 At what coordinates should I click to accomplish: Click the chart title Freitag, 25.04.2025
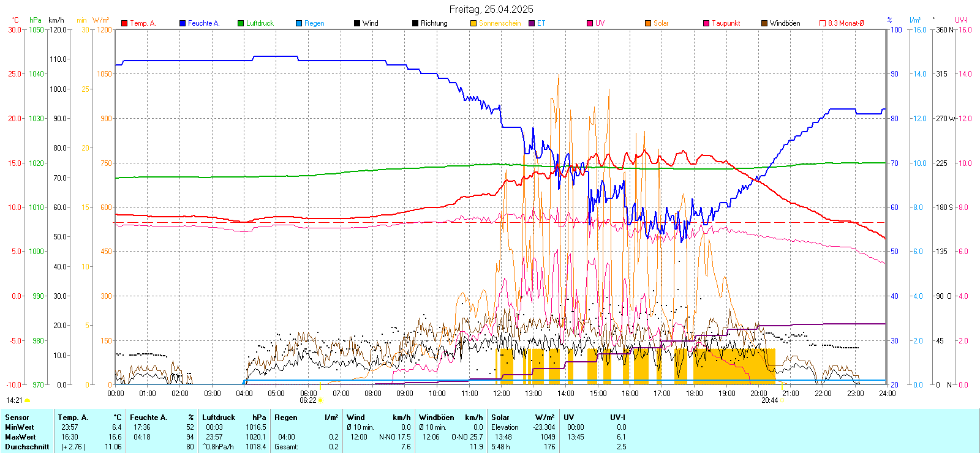[x=491, y=9]
